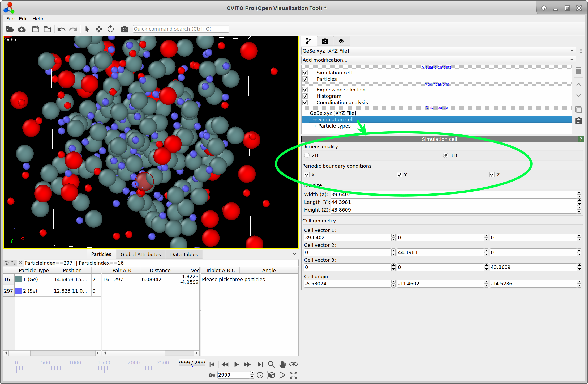The height and width of the screenshot is (384, 588).
Task: Select the rotate viewport tool in toolbar
Action: click(x=110, y=29)
